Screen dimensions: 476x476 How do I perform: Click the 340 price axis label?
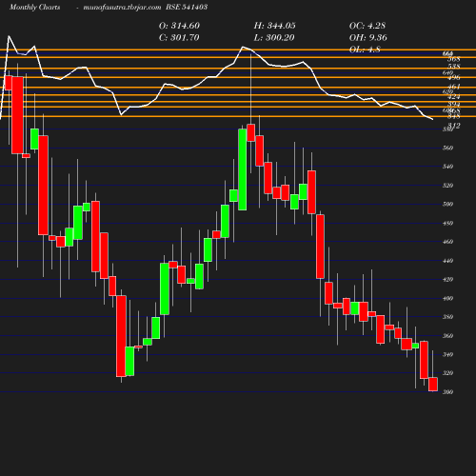pos(447,354)
